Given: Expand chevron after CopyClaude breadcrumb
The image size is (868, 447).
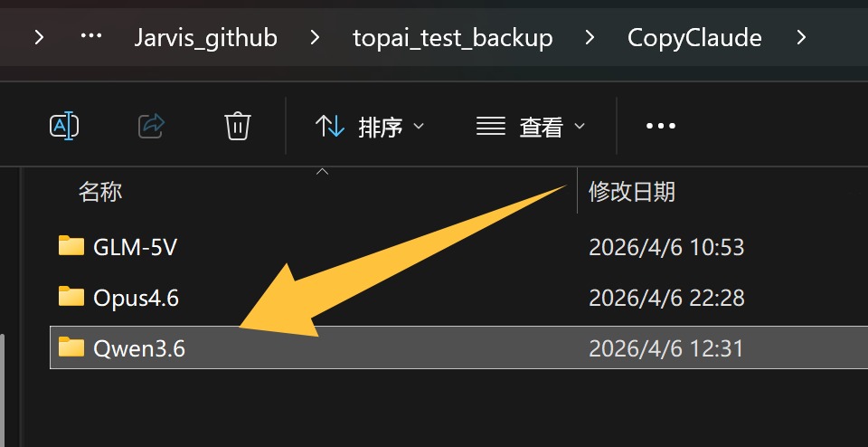Looking at the screenshot, I should pyautogui.click(x=800, y=38).
